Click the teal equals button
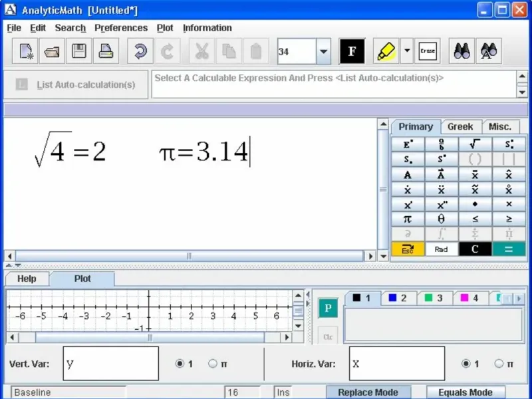The width and height of the screenshot is (532, 399). (508, 249)
